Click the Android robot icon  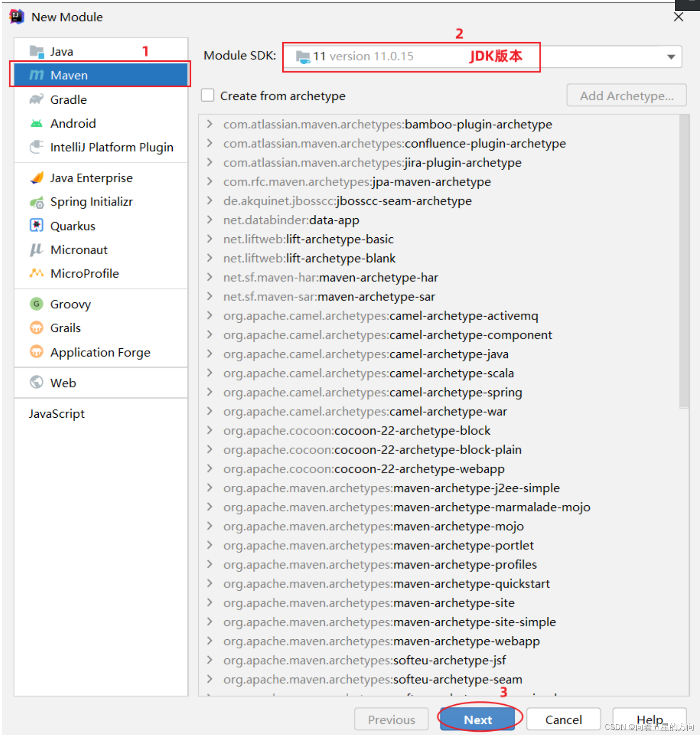(37, 123)
